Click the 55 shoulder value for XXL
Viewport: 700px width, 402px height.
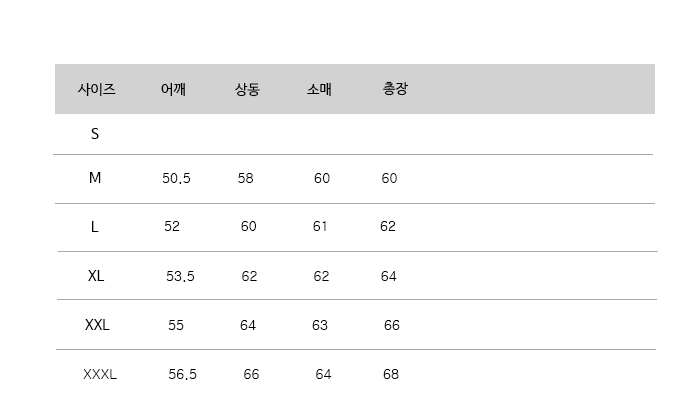tap(176, 325)
